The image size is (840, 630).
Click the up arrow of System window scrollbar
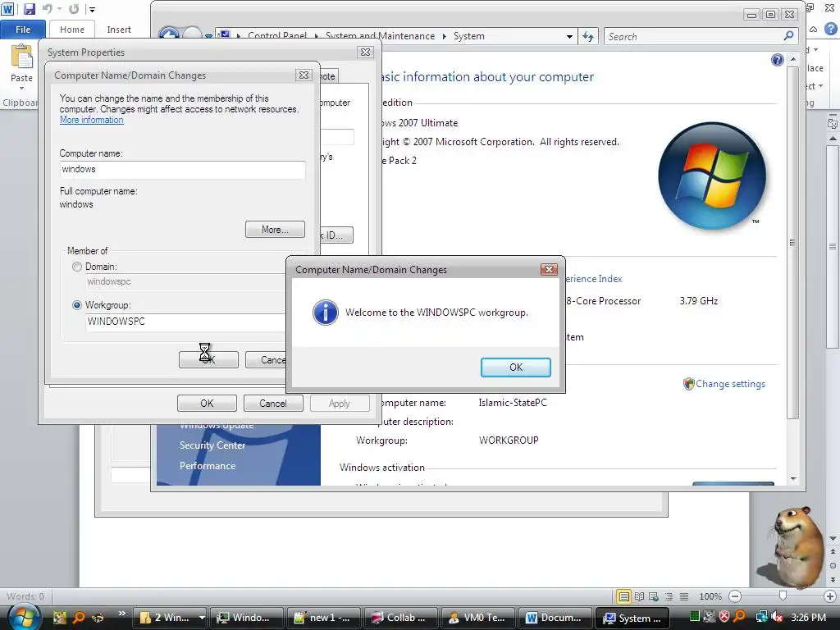coord(793,59)
